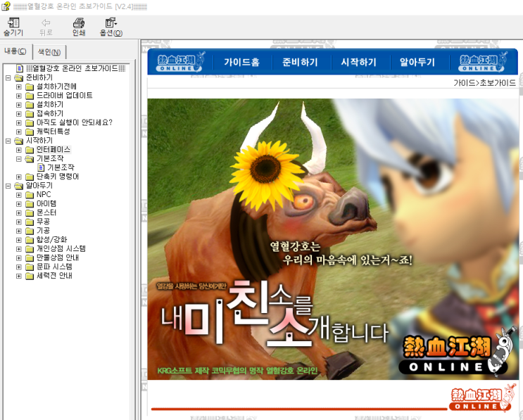Switch to the 색인(N) tab
The image size is (523, 420).
49,52
